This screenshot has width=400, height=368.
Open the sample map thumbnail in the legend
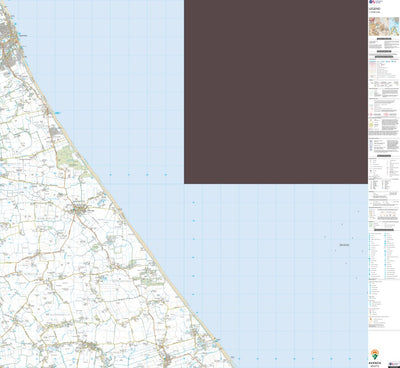(384, 27)
